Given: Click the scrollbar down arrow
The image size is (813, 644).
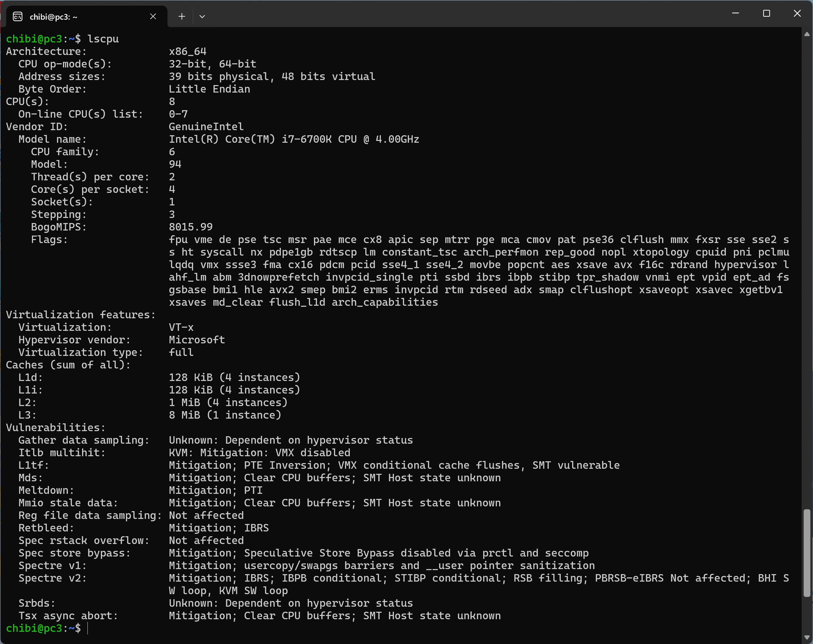Looking at the screenshot, I should [807, 637].
